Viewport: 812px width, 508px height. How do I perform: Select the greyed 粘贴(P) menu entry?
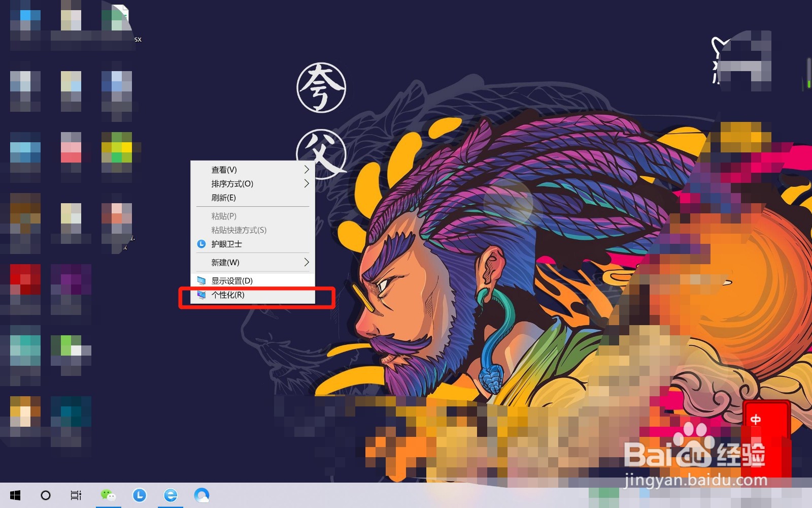(x=253, y=216)
